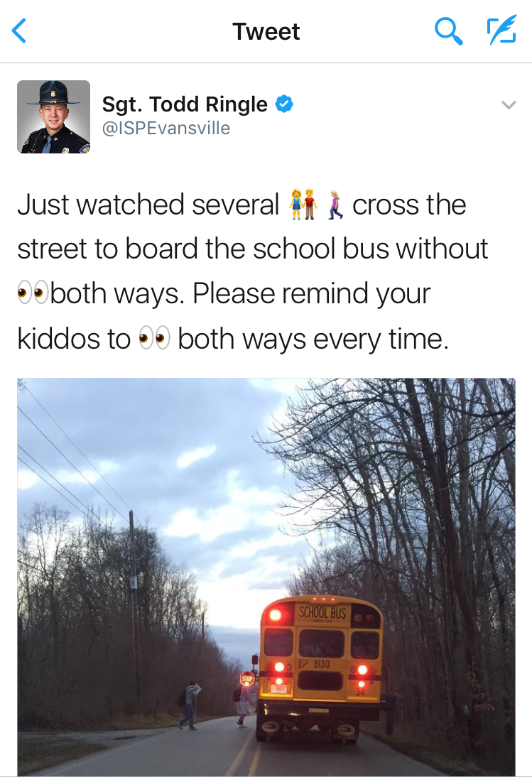Tap the child crossing the road in photo
Viewport: 532px width, 782px height.
(189, 705)
